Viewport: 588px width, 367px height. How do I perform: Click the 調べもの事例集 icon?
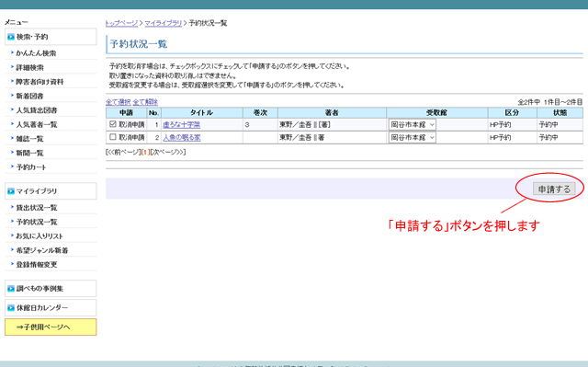(x=11, y=289)
